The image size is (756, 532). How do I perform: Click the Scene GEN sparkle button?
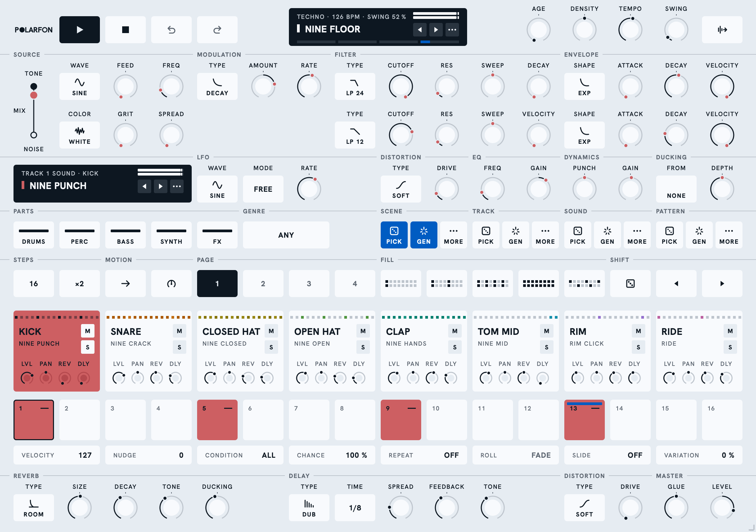pos(424,235)
